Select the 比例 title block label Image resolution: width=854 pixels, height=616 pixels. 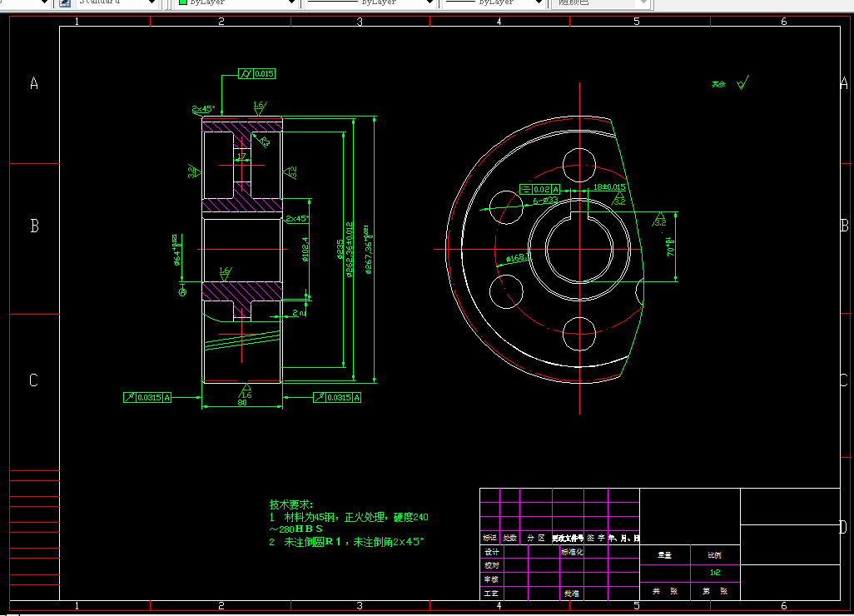714,555
